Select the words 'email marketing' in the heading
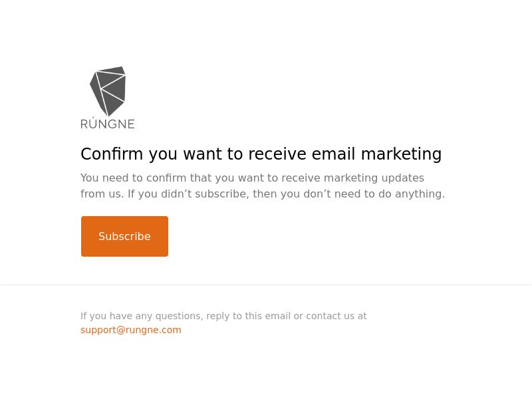 tap(376, 154)
